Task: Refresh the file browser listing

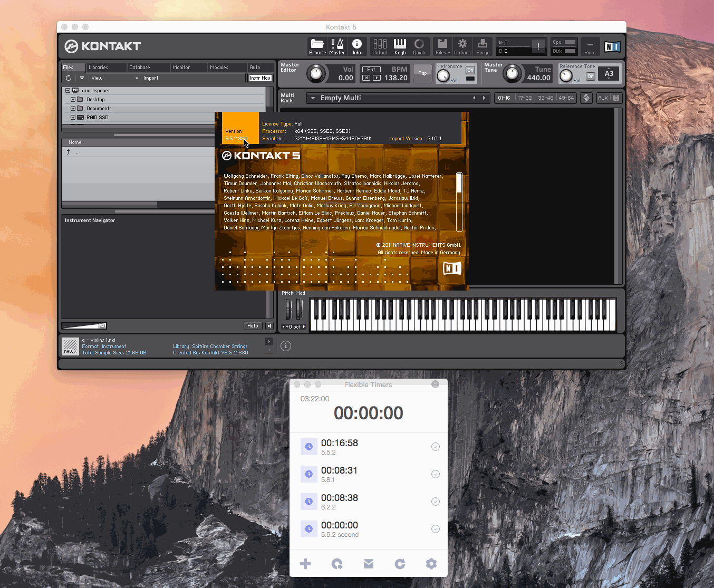Action: coord(69,78)
